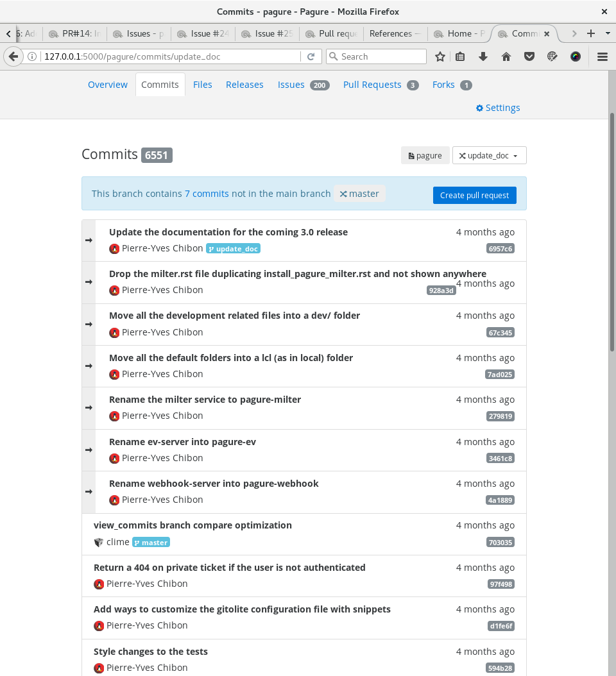Switch to the Overview tab
616x676 pixels.
pyautogui.click(x=108, y=85)
